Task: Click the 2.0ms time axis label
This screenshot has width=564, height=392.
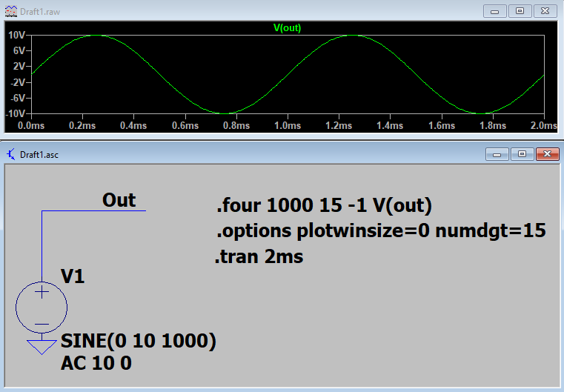Action: (x=543, y=125)
